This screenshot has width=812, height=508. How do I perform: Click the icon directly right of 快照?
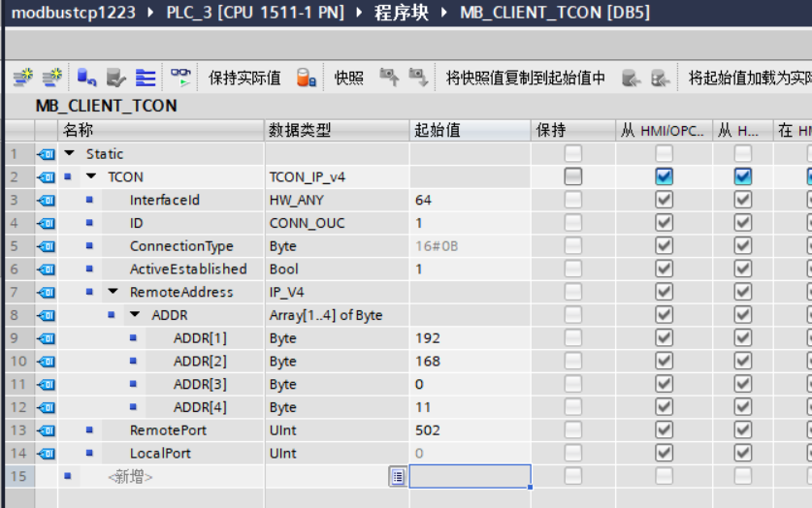click(x=388, y=78)
